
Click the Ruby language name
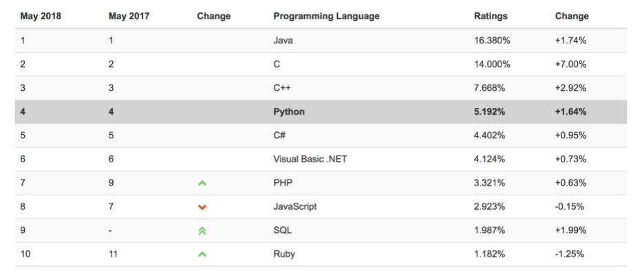[284, 254]
